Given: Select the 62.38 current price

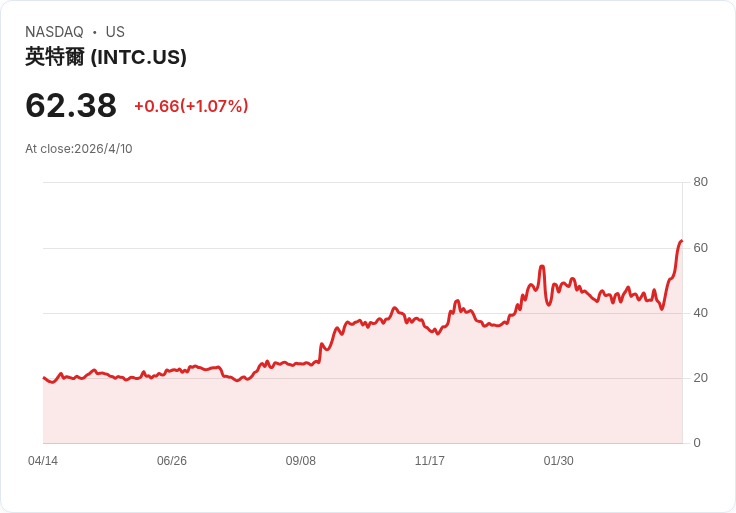Looking at the screenshot, I should point(71,105).
